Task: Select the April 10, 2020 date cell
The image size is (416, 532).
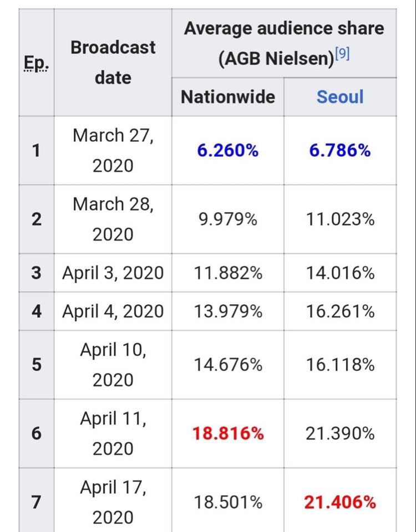Action: 113,365
